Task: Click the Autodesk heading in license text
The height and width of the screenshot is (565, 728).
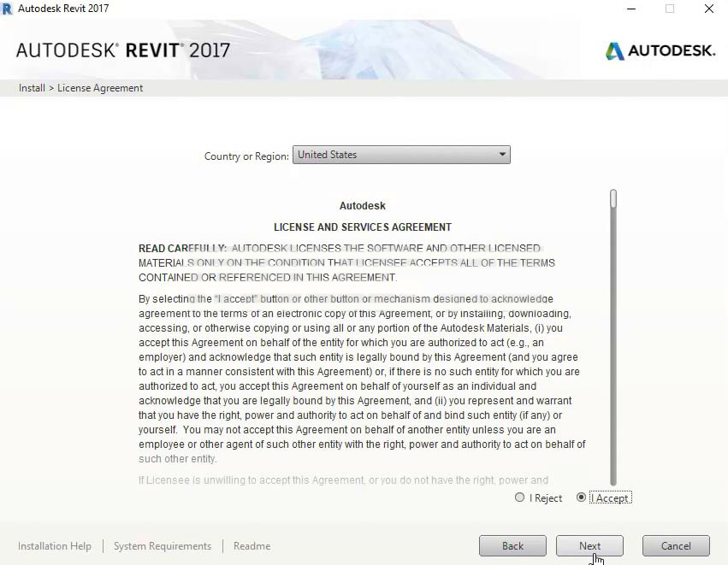Action: coord(363,205)
